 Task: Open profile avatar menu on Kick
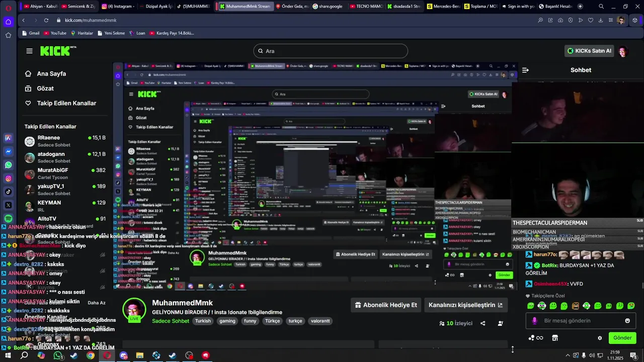623,51
